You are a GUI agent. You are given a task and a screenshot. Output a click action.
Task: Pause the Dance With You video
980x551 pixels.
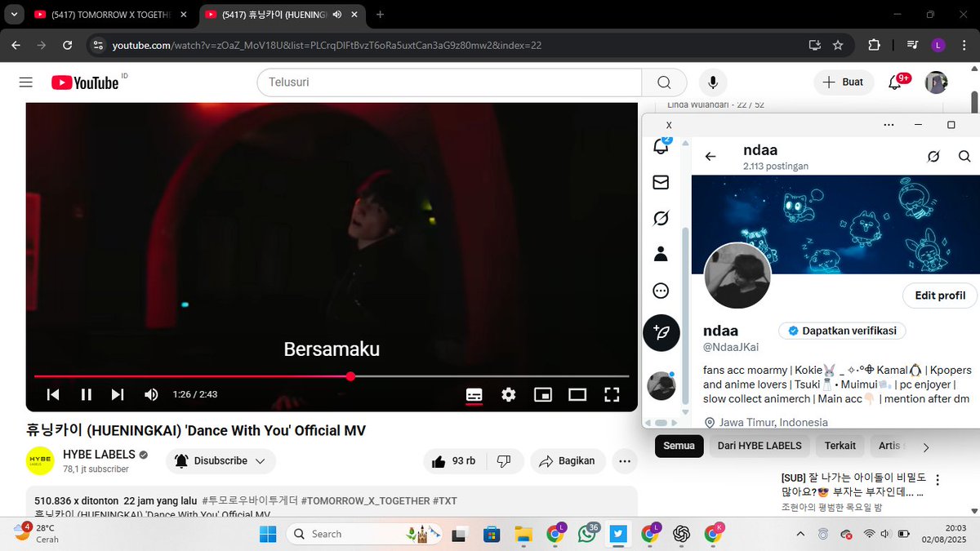coord(86,394)
